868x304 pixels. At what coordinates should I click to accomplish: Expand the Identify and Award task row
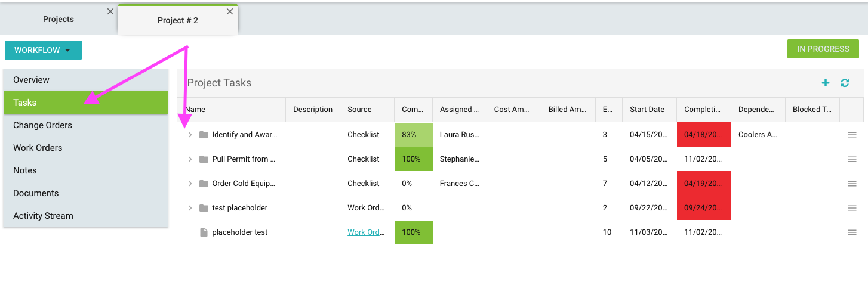click(190, 135)
